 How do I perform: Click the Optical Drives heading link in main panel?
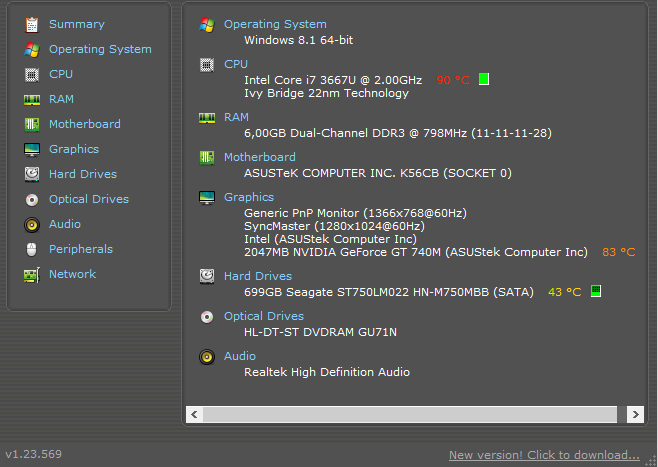click(264, 316)
